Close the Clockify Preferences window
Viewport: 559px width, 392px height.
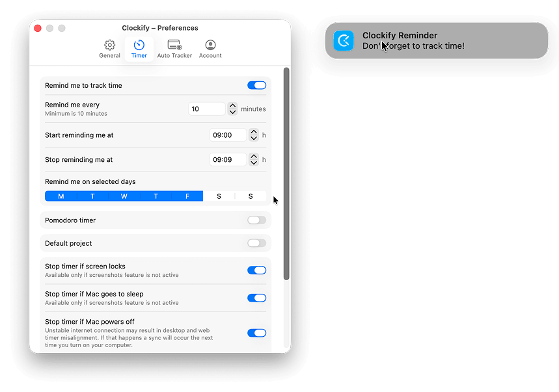click(x=38, y=28)
